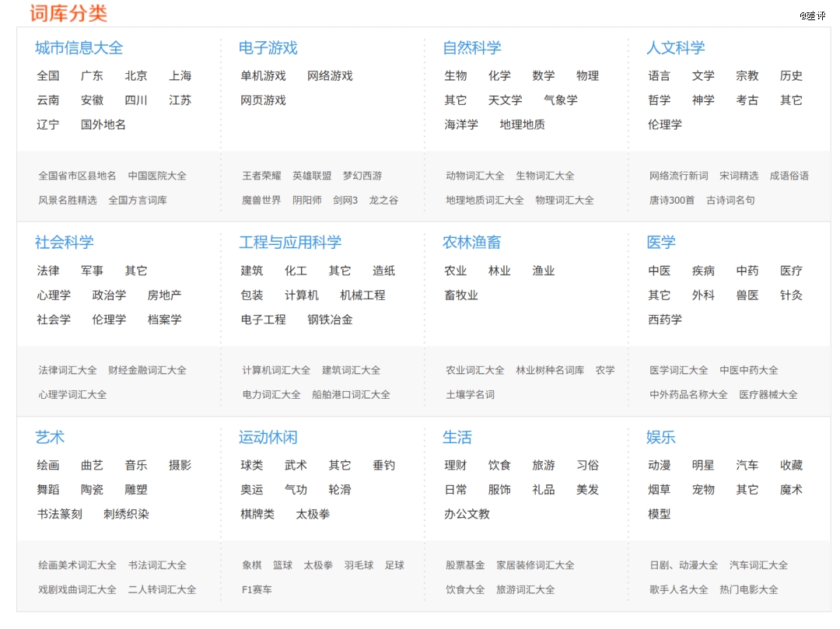Select 宗教 under 人文科学

[747, 76]
